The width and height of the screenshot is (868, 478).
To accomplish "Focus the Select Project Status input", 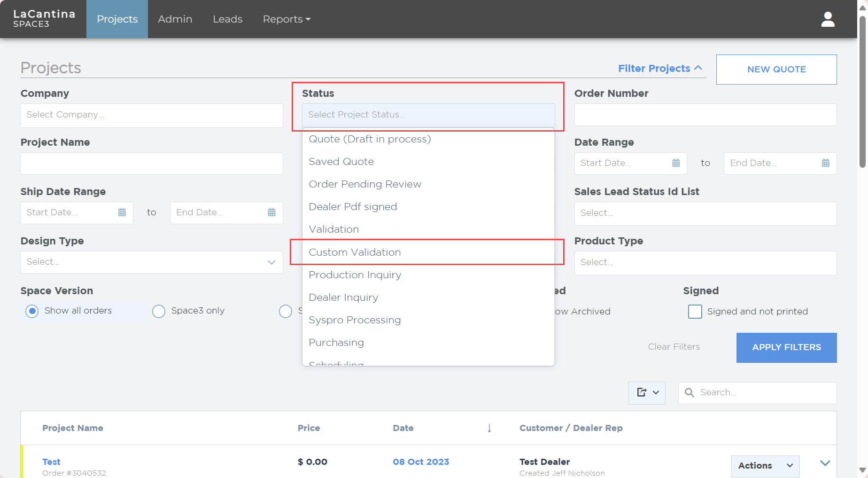I will coord(428,115).
